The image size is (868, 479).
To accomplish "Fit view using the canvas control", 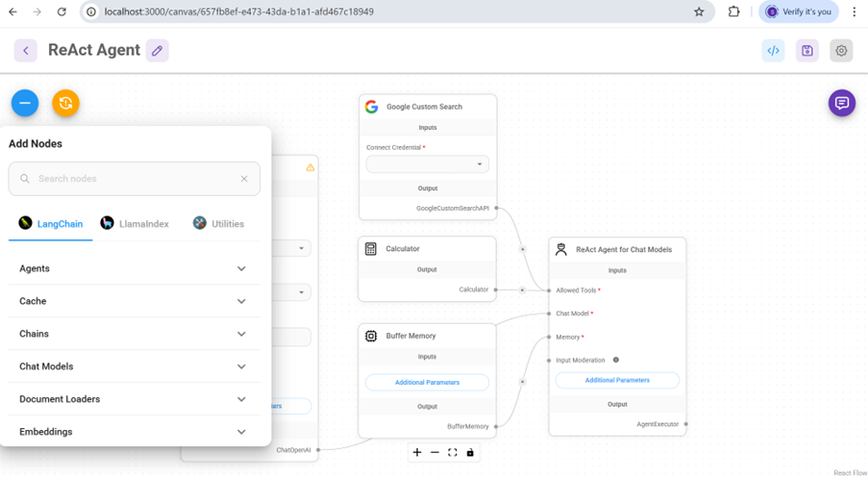I will tap(453, 452).
